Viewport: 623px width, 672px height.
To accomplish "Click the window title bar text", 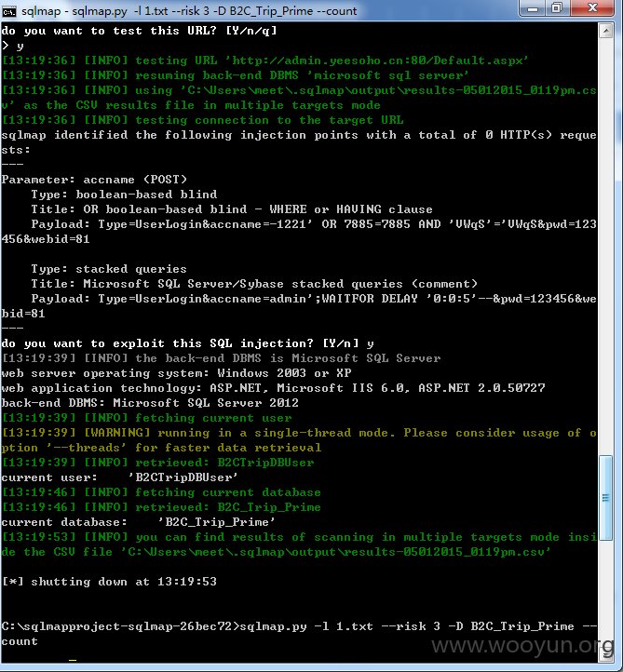I will (189, 11).
